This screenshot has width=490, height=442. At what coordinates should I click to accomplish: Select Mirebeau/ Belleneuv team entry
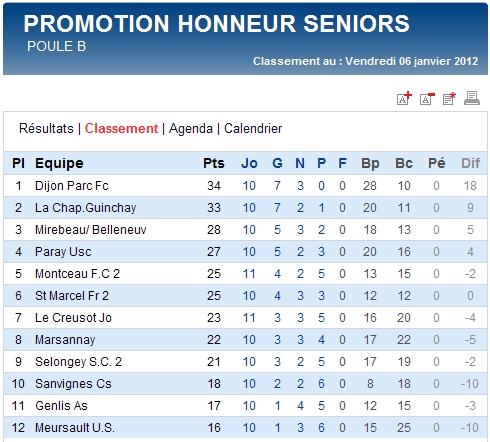91,230
